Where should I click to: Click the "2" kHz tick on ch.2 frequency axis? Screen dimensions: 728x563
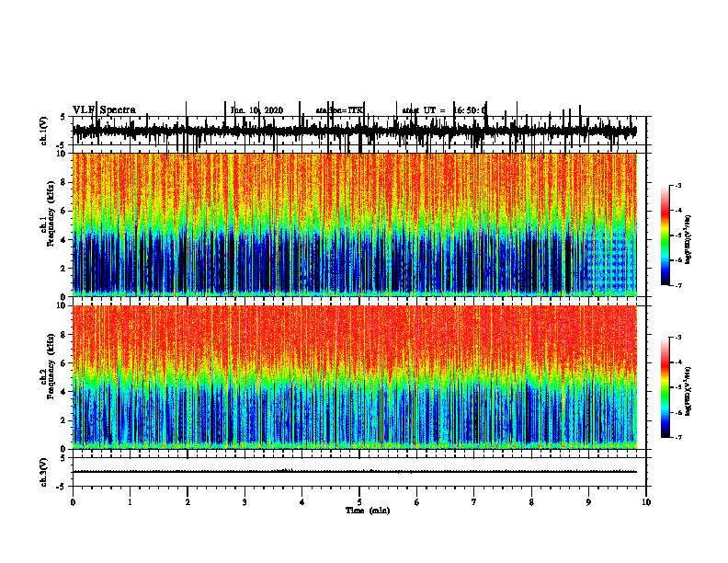[64, 420]
